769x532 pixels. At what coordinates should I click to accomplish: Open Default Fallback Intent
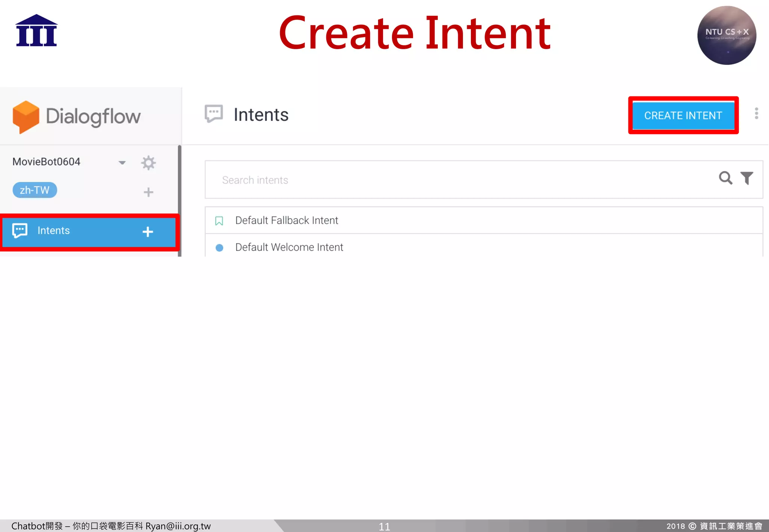coord(484,220)
